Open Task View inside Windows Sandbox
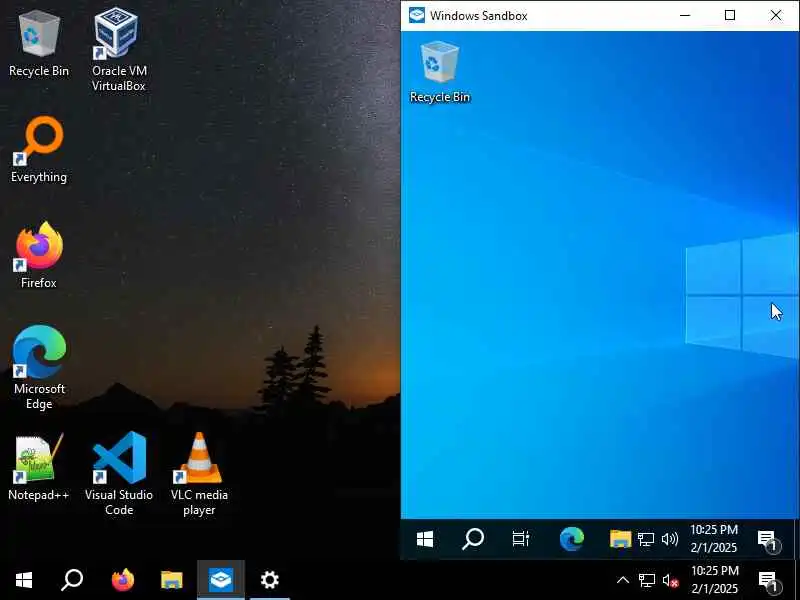The height and width of the screenshot is (600, 800). 520,539
